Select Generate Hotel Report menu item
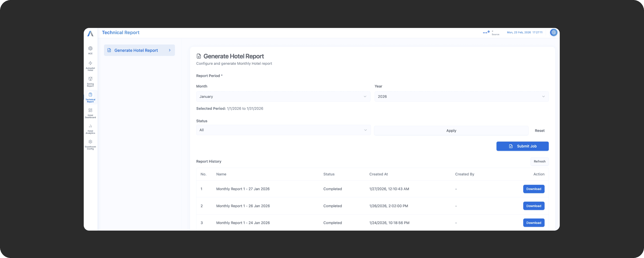 pos(139,50)
